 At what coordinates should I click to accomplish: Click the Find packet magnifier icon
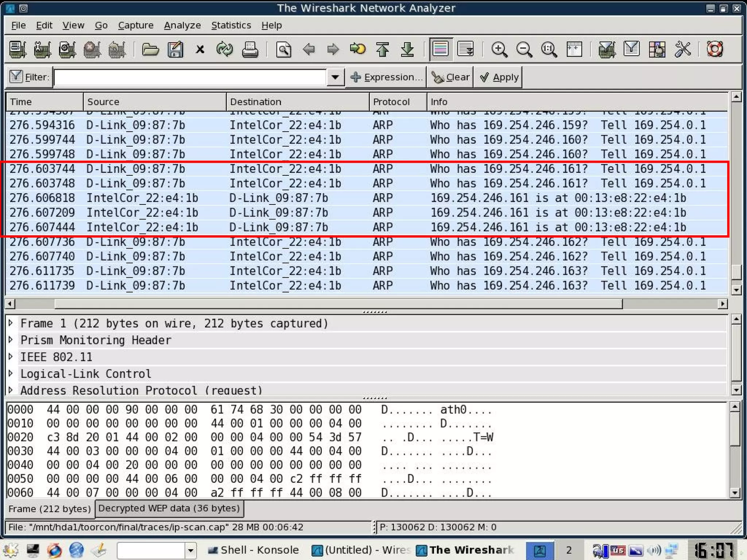click(x=284, y=49)
